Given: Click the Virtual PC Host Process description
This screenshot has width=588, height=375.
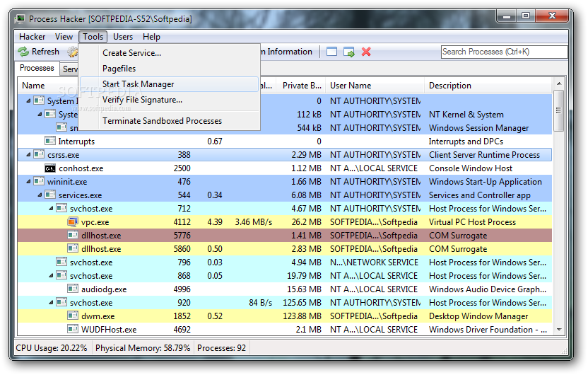Looking at the screenshot, I should [x=472, y=222].
